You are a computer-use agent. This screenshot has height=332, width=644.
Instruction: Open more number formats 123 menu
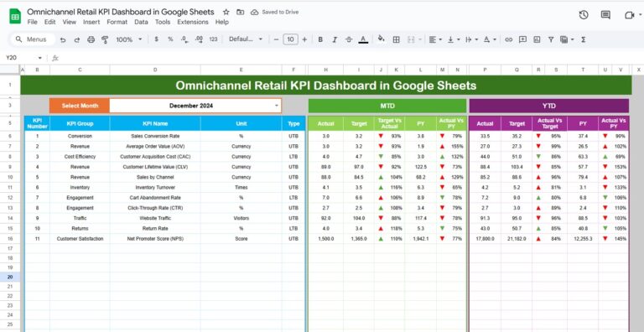[213, 39]
